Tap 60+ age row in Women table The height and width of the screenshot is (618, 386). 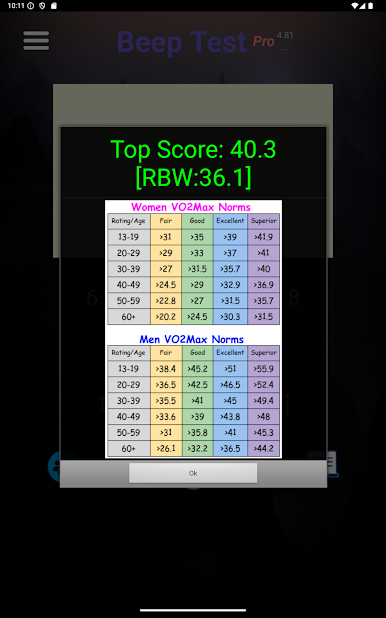(129, 316)
